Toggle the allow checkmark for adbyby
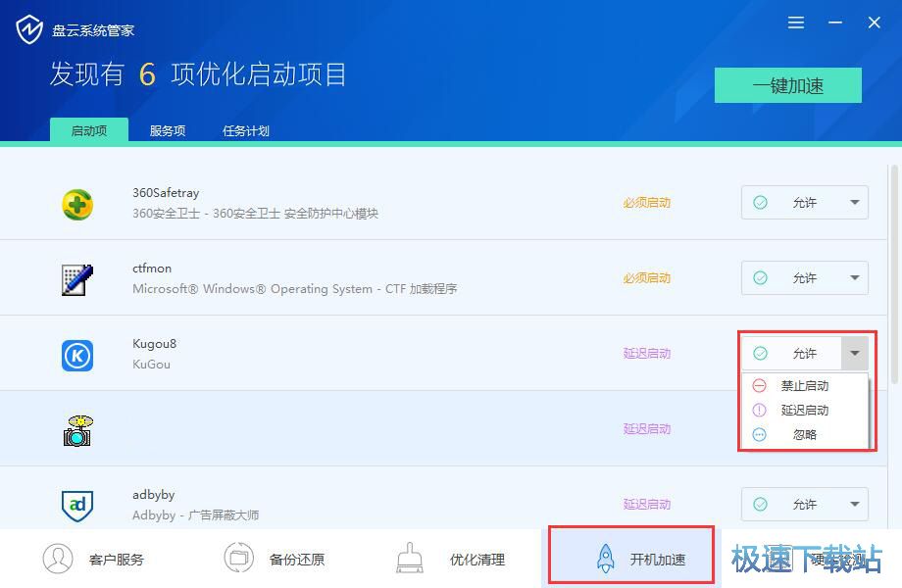The image size is (902, 588). tap(760, 504)
